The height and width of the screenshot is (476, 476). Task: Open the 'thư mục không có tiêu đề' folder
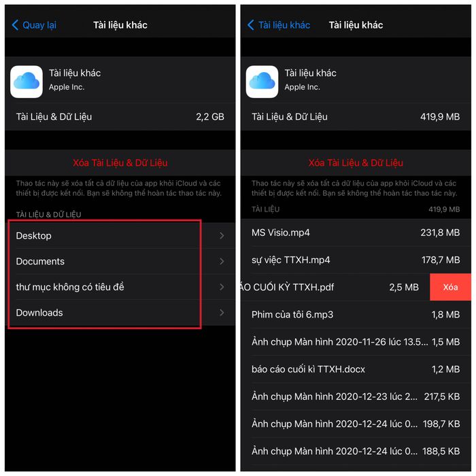click(120, 287)
